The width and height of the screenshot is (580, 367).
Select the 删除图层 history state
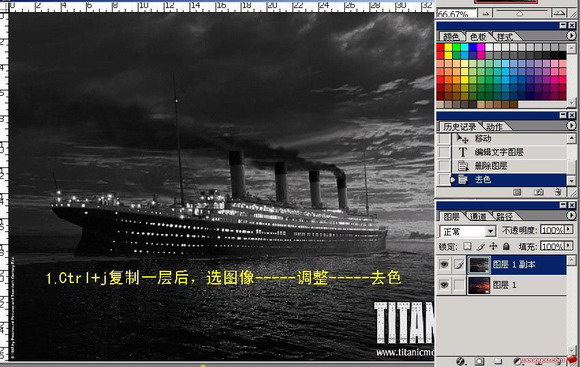pyautogui.click(x=509, y=166)
